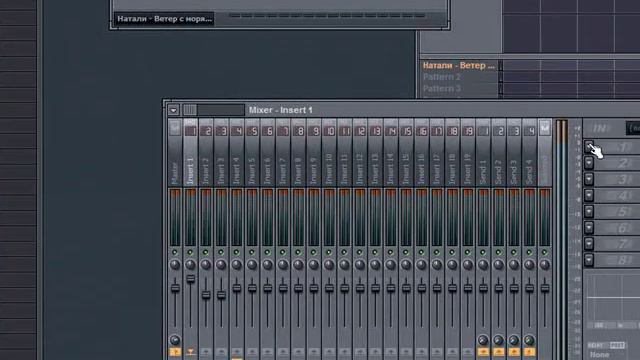Viewport: 640px width, 360px height.
Task: Select the Master mixer track label
Action: (175, 173)
